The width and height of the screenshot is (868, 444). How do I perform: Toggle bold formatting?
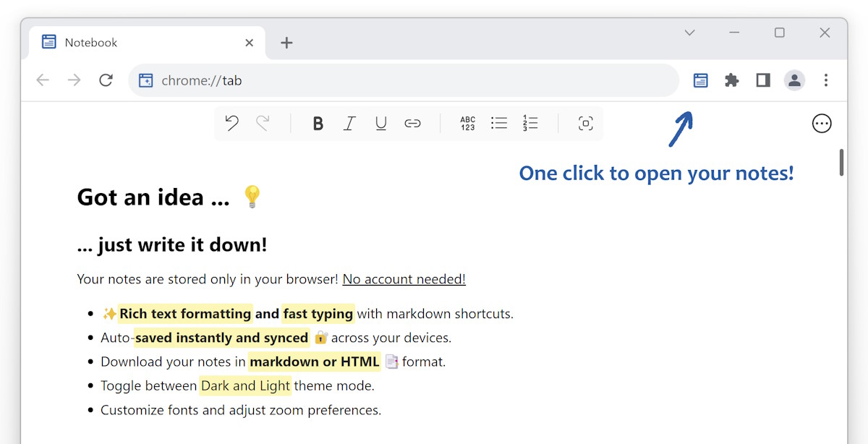point(318,123)
